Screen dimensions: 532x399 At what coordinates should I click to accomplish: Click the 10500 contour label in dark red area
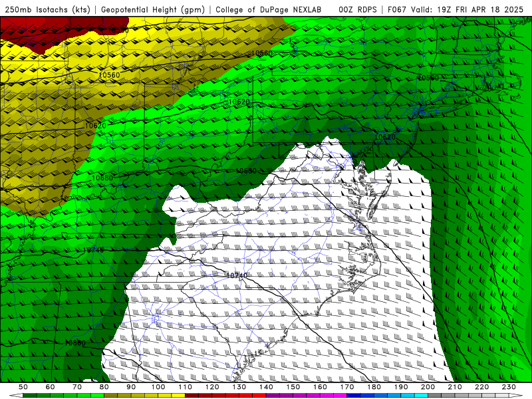point(118,31)
